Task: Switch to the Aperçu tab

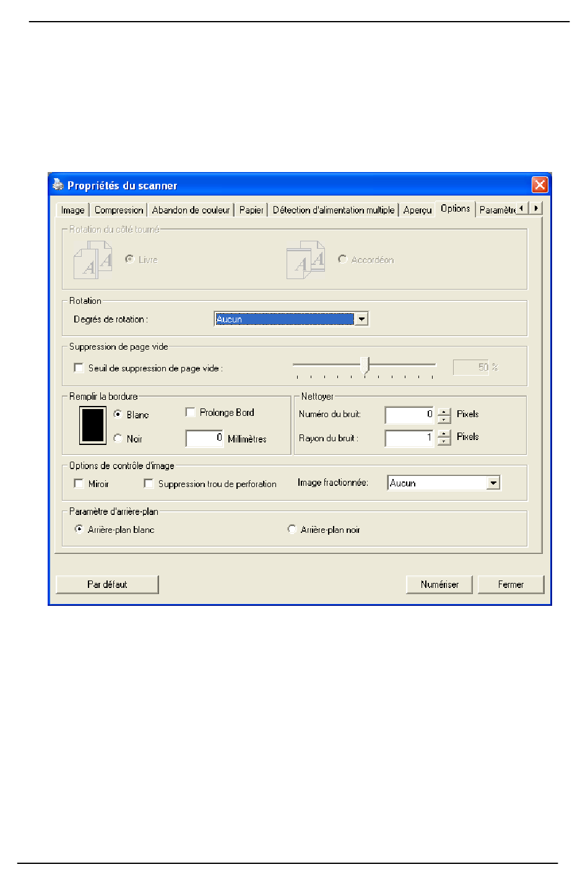Action: (x=417, y=210)
